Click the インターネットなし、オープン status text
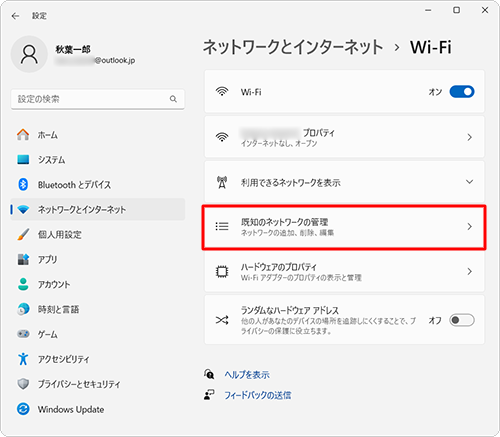The height and width of the screenshot is (437, 500). coord(279,144)
